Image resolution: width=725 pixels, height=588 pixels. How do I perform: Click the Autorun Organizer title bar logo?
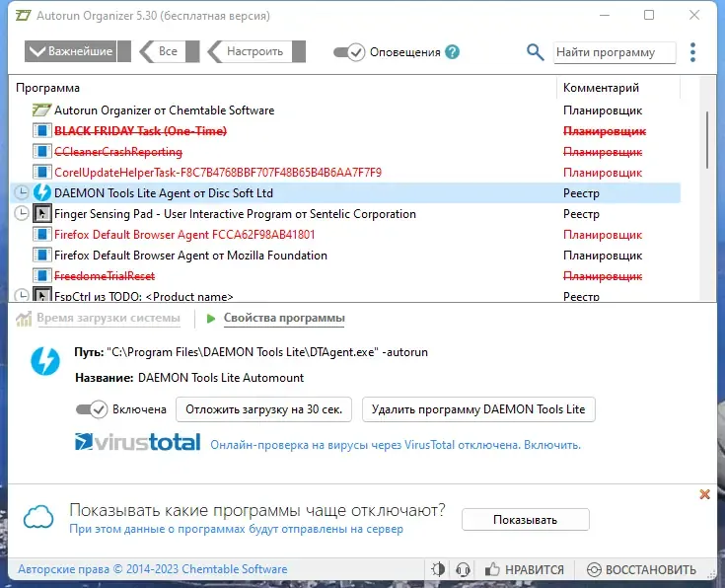tap(23, 15)
